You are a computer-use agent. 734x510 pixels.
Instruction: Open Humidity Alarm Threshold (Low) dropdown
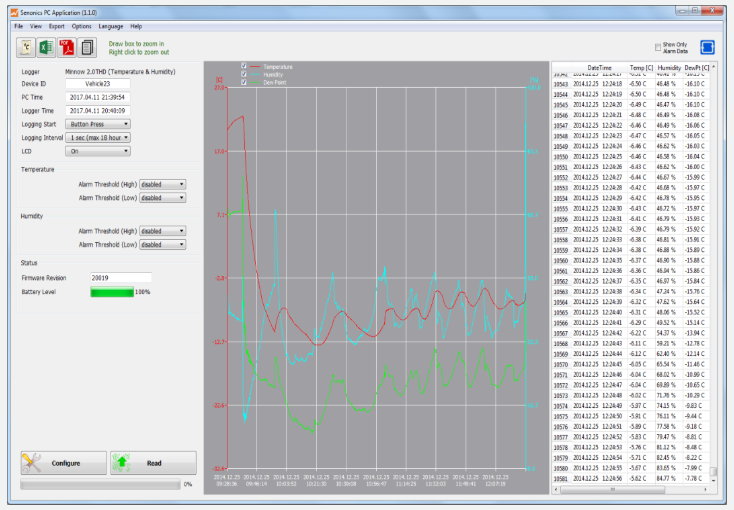(162, 244)
